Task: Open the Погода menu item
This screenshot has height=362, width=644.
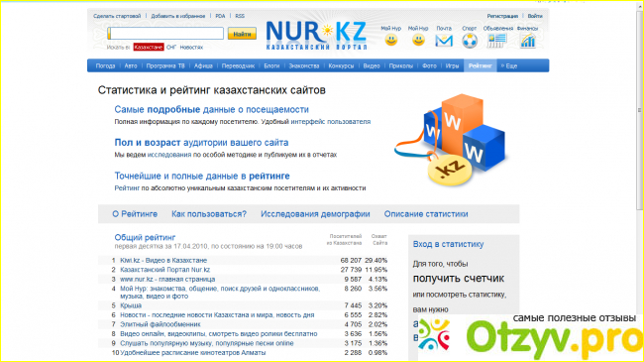Action: pyautogui.click(x=105, y=65)
